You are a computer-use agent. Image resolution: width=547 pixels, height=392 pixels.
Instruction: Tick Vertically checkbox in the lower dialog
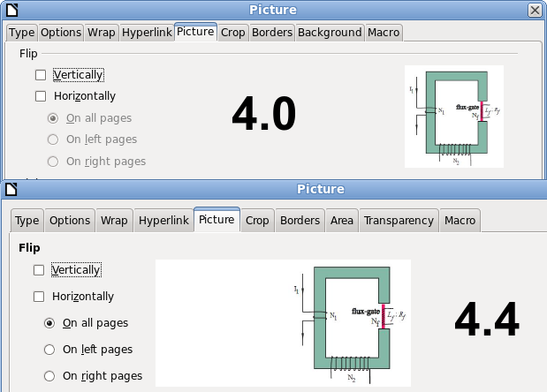(39, 270)
